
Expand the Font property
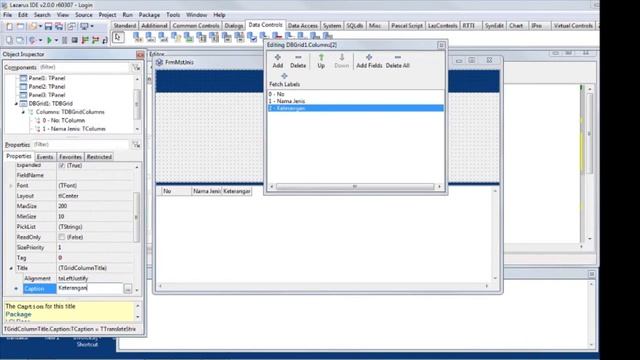11,186
